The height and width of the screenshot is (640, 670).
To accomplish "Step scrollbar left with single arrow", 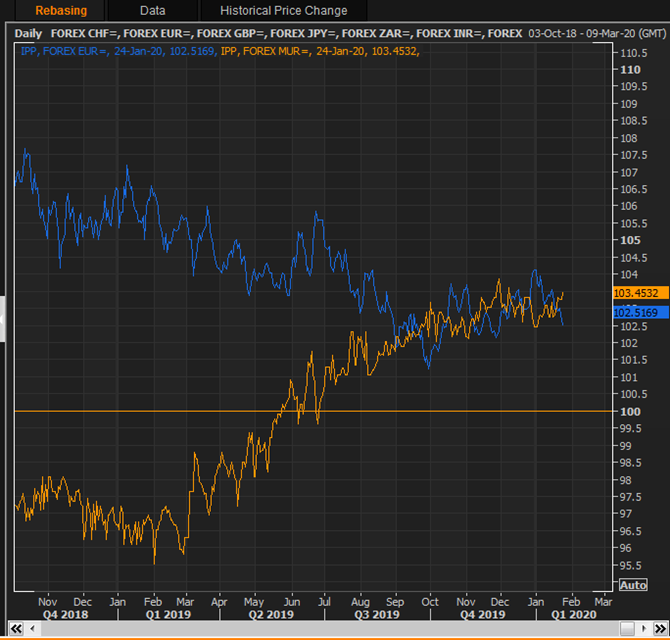I will click(x=32, y=628).
